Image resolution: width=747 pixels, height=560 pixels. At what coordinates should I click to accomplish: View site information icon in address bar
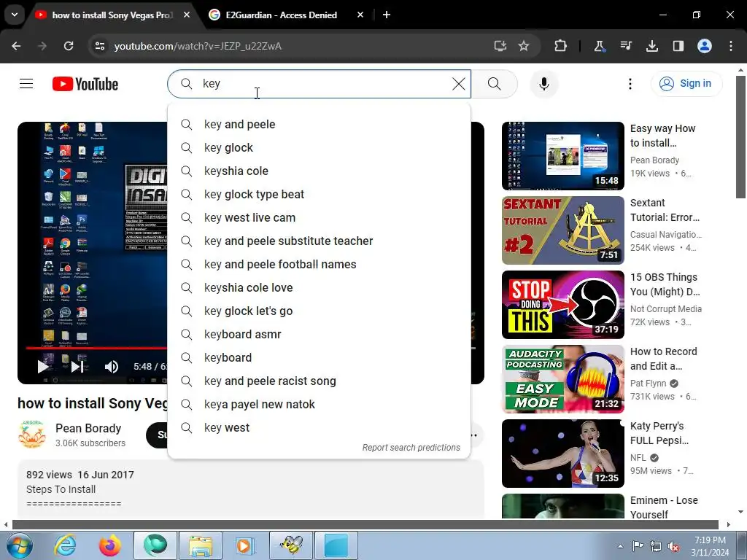coord(99,46)
